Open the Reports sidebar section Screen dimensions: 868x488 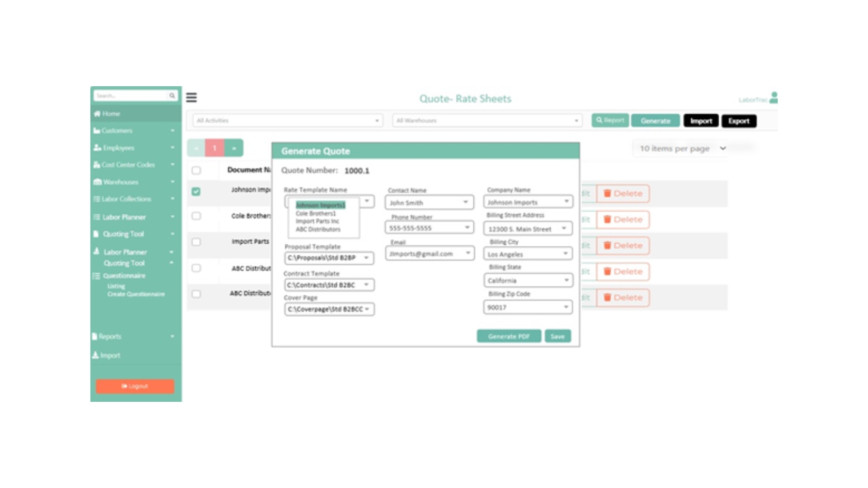pos(110,336)
